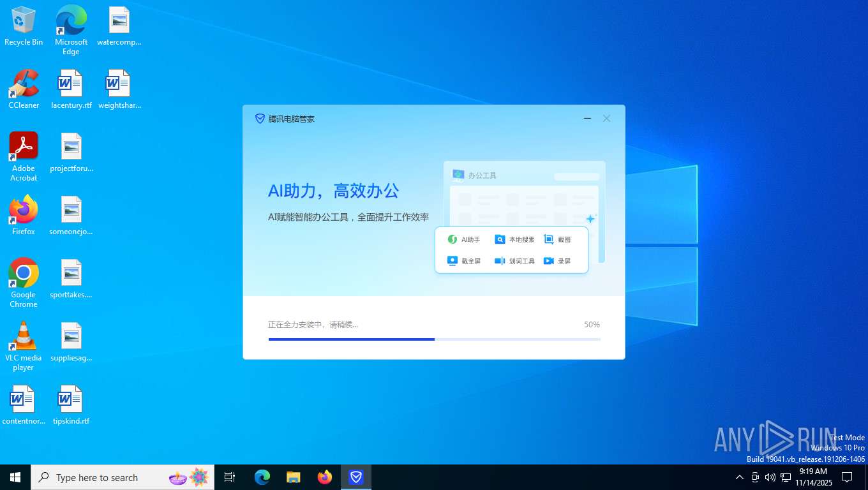
Task: Click the 50% progress text
Action: coord(592,325)
